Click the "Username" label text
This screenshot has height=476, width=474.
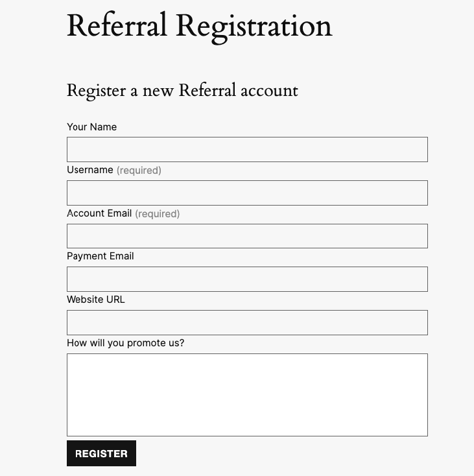(90, 170)
